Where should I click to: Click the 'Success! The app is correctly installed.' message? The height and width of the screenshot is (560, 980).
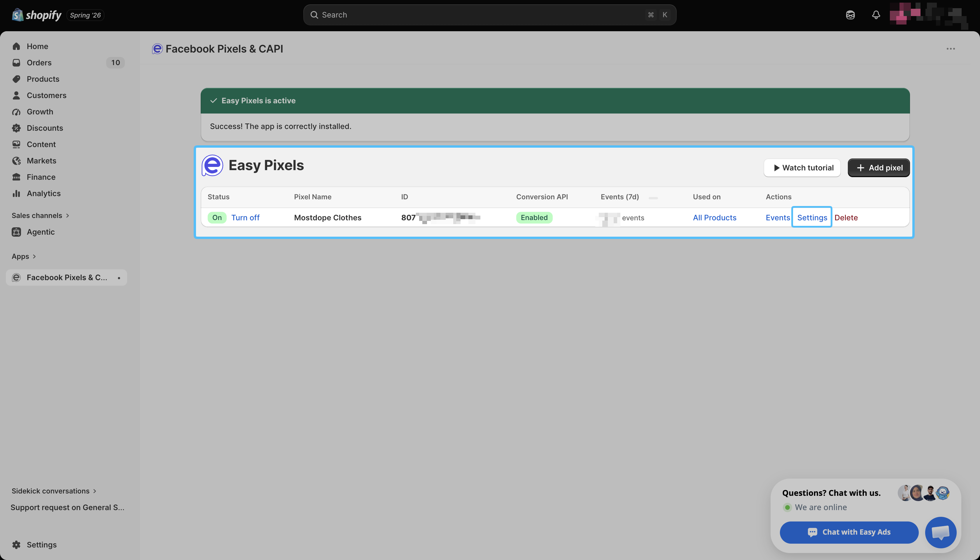(281, 127)
